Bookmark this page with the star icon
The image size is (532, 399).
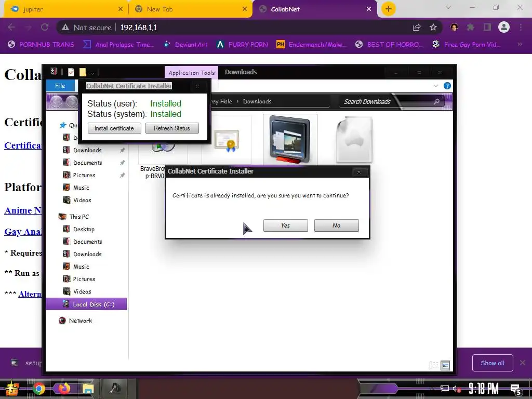point(433,28)
